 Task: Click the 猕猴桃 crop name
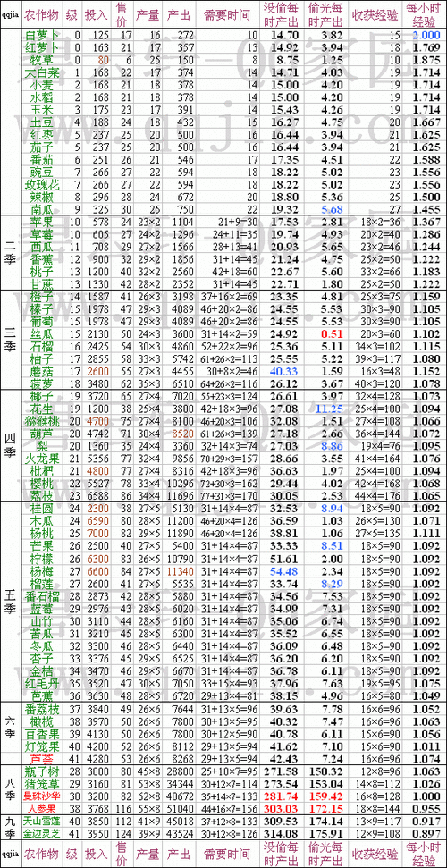tap(42, 421)
